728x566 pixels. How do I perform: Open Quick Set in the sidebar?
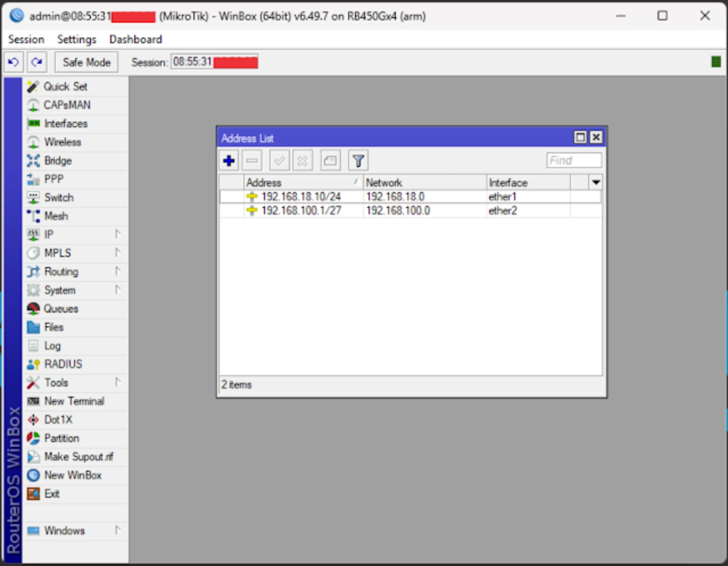(76, 87)
